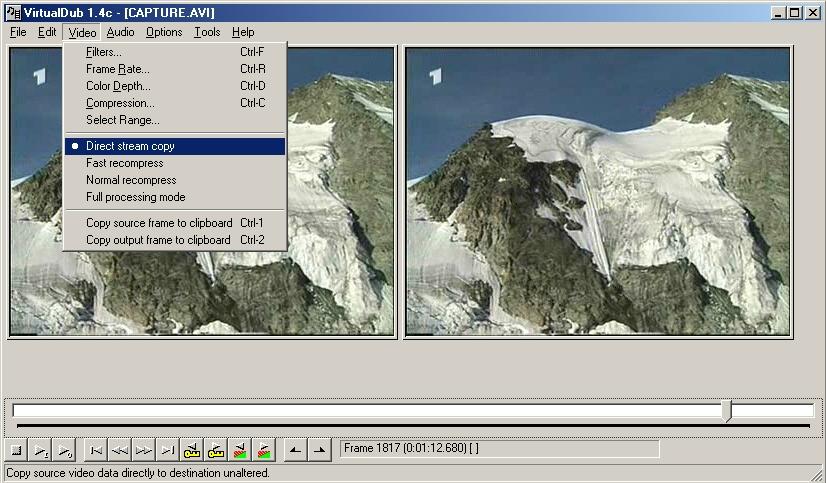Jump to the end of video
Viewport: 826px width, 483px height.
pos(168,450)
